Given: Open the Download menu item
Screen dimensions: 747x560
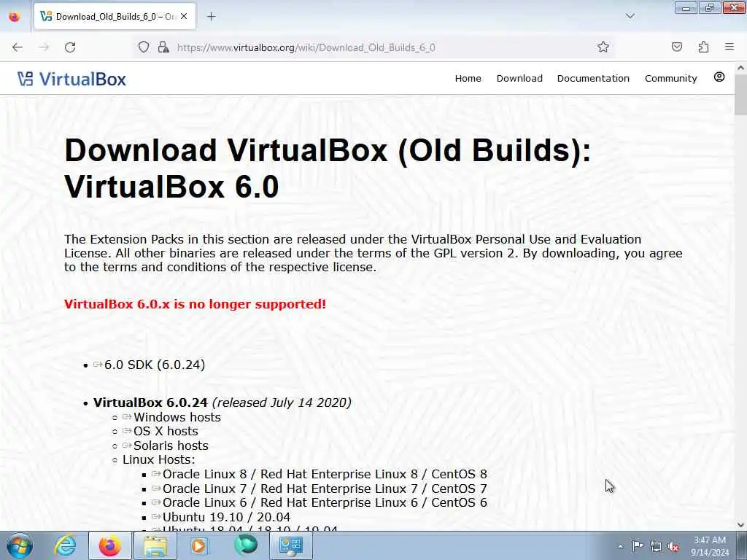Looking at the screenshot, I should (x=519, y=79).
